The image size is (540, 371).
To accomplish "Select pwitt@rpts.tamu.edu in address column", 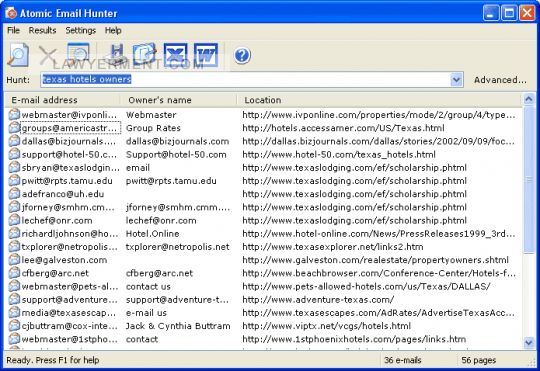I will [67, 181].
